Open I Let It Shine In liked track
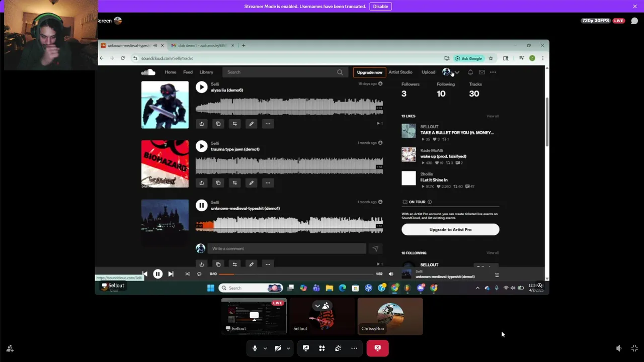This screenshot has width=644, height=362. [434, 180]
